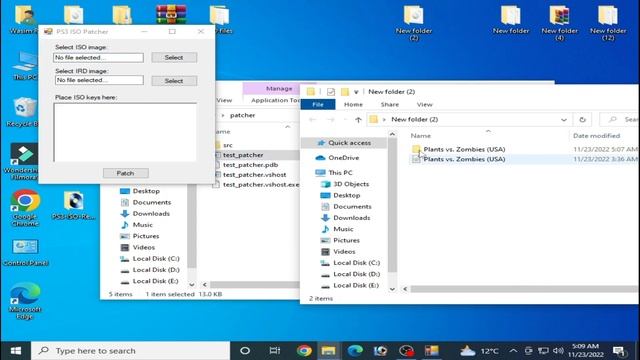The width and height of the screenshot is (640, 360).
Task: Open weather widget showing 12°C
Action: (480, 351)
